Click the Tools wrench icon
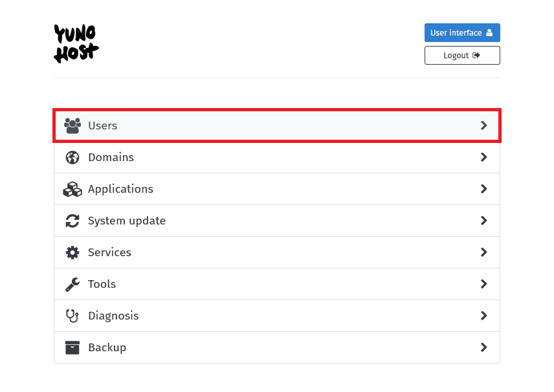554x392 pixels. (x=72, y=284)
